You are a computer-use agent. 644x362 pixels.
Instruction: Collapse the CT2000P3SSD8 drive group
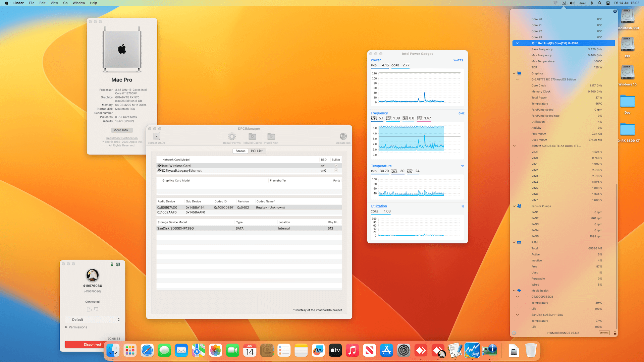point(517,297)
